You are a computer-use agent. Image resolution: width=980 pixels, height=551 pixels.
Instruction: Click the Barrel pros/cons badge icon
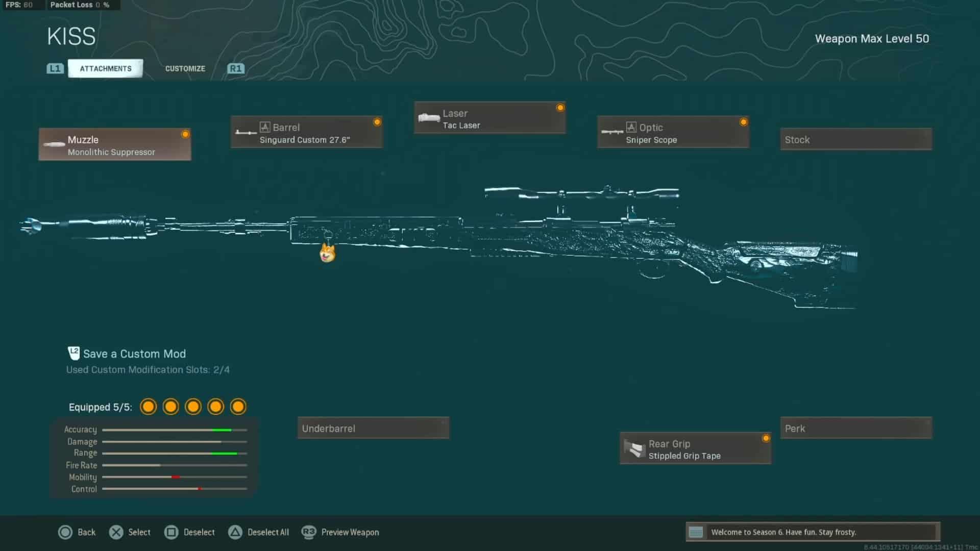pyautogui.click(x=265, y=127)
